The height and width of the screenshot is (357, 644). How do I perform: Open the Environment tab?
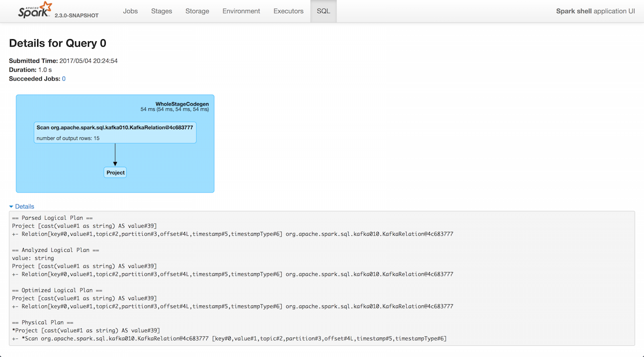click(x=242, y=11)
